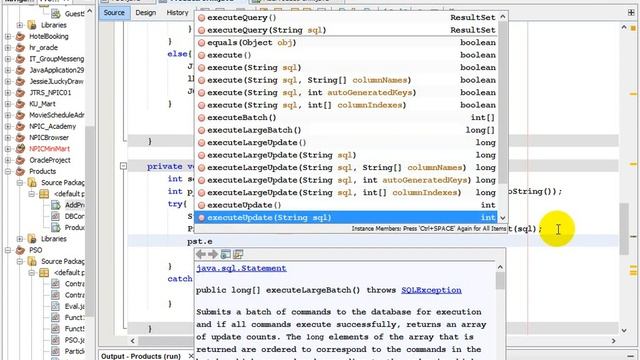Switch to the History view tab

177,13
